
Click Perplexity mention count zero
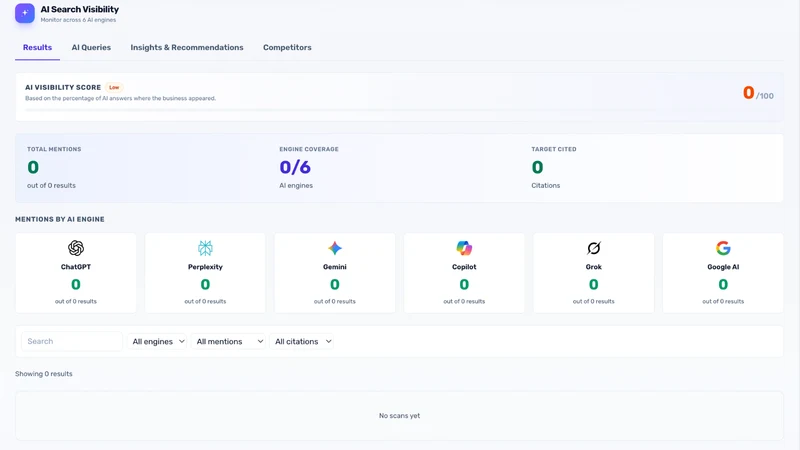(x=205, y=284)
